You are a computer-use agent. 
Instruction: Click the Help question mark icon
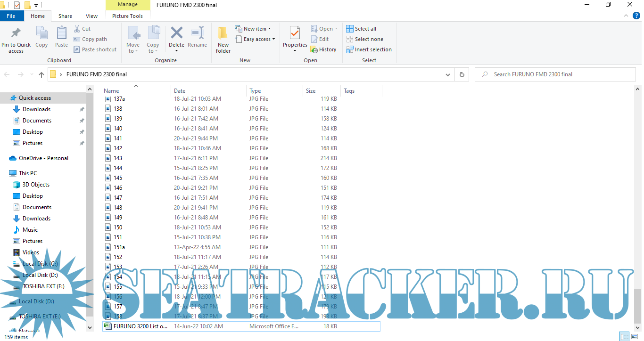(636, 16)
